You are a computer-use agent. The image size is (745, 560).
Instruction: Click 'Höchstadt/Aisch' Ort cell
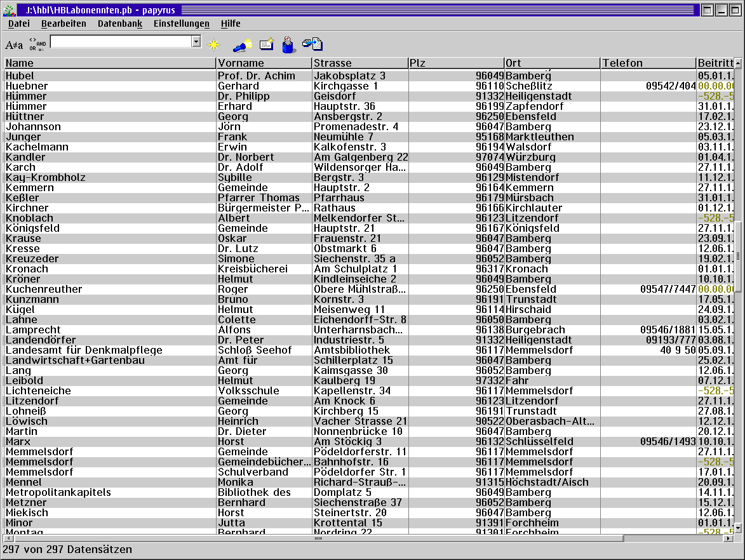coord(552,483)
